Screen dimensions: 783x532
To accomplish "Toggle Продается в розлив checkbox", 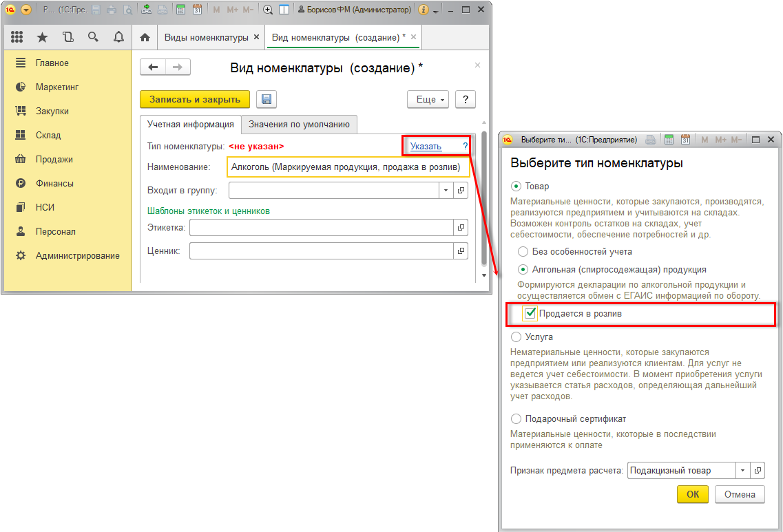I will pyautogui.click(x=530, y=313).
